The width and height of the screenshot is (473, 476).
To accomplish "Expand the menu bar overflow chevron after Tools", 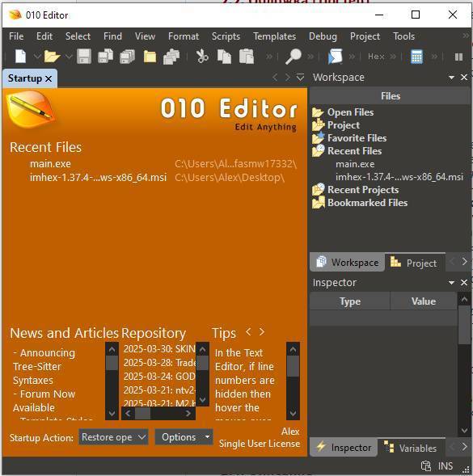I will [466, 36].
